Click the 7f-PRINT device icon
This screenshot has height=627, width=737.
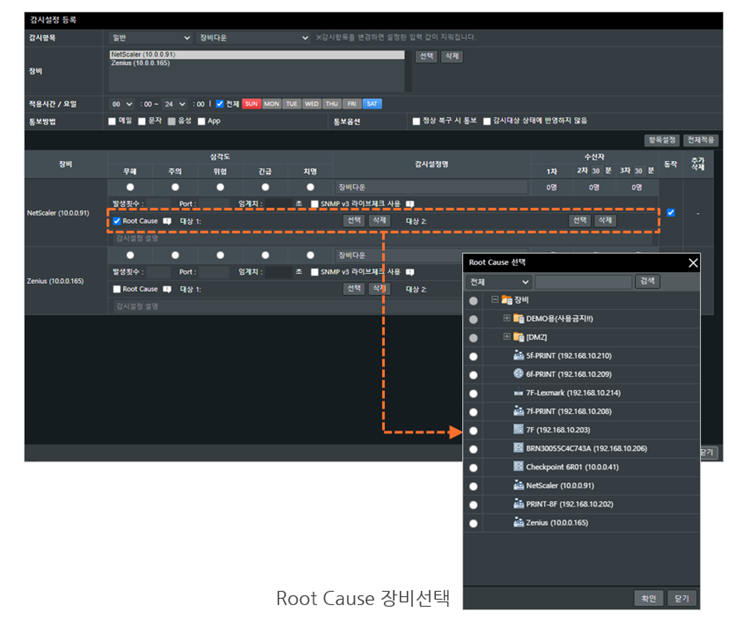point(518,411)
